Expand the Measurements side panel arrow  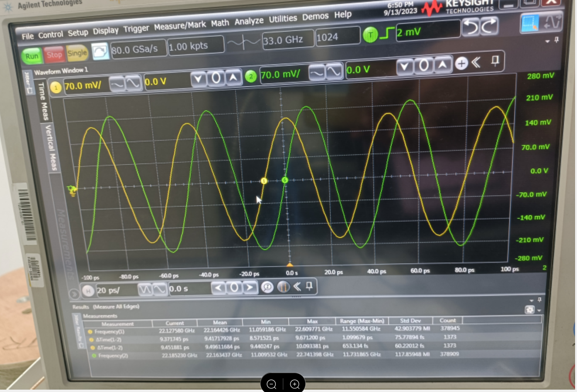click(x=73, y=293)
